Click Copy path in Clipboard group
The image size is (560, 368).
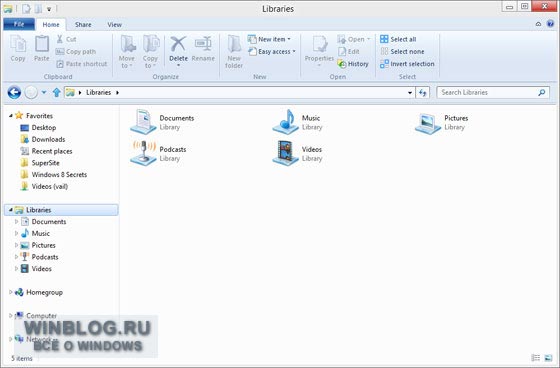(x=76, y=51)
